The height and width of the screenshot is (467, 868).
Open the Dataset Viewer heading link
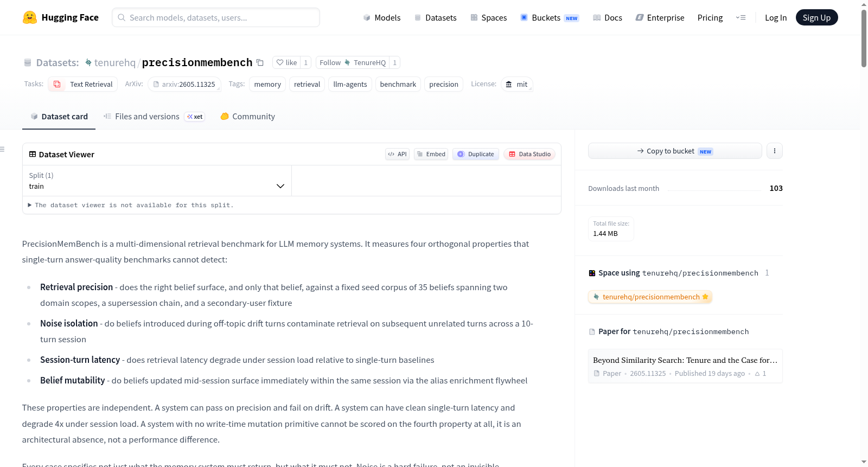pos(62,155)
